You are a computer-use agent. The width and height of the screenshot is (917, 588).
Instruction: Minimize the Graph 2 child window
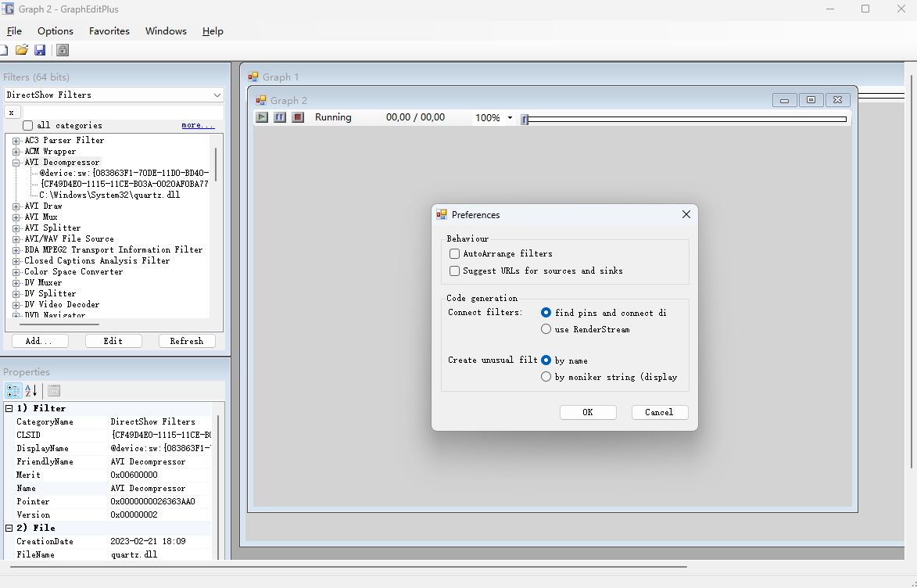tap(785, 100)
